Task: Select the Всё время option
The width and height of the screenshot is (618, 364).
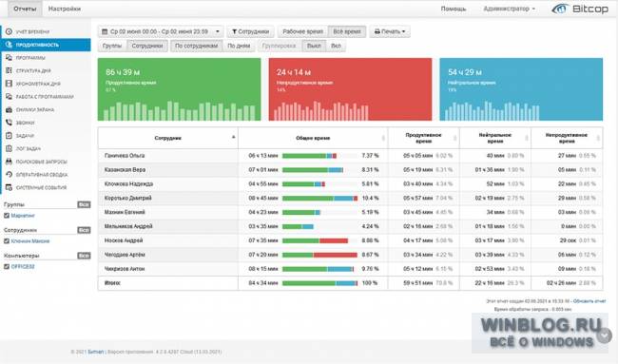Action: (x=347, y=31)
